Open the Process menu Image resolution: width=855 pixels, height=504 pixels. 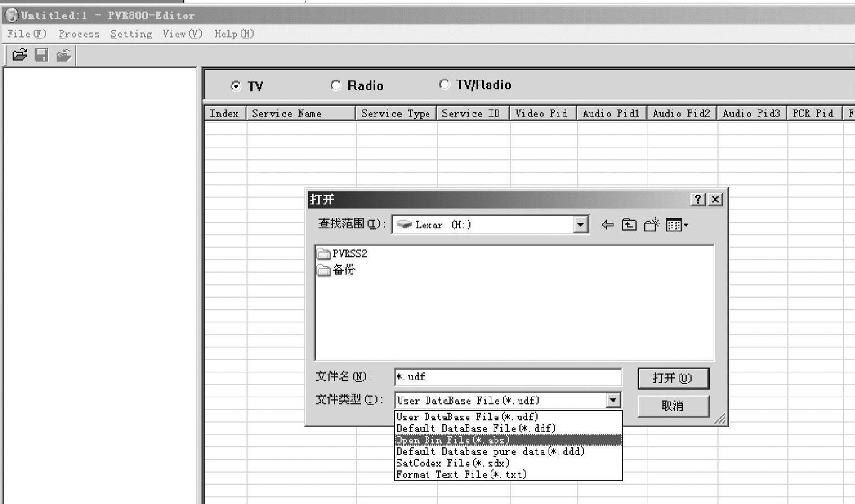(x=79, y=34)
